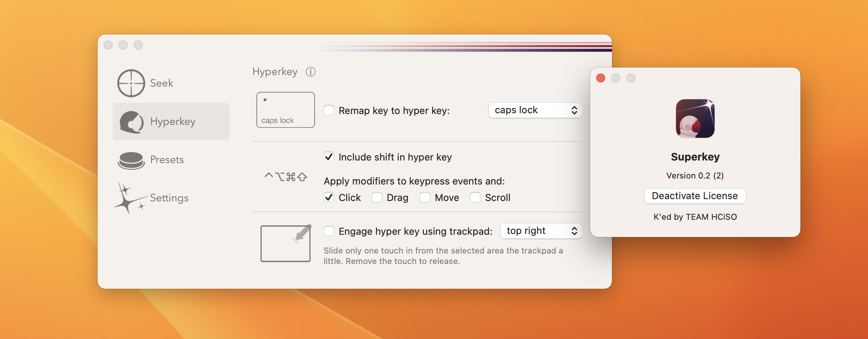868x339 pixels.
Task: Open the Settings section label
Action: tap(169, 198)
